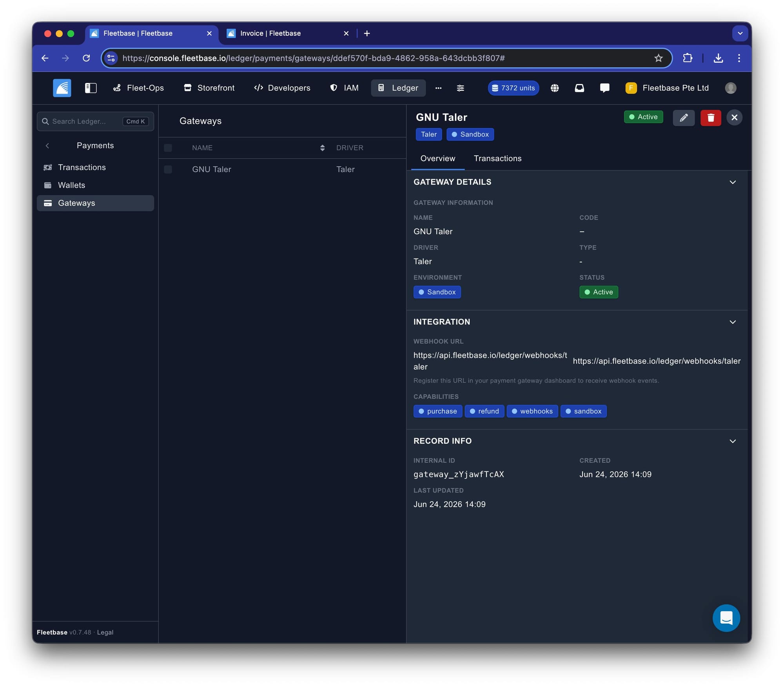Click the refund capability badge

pos(484,411)
